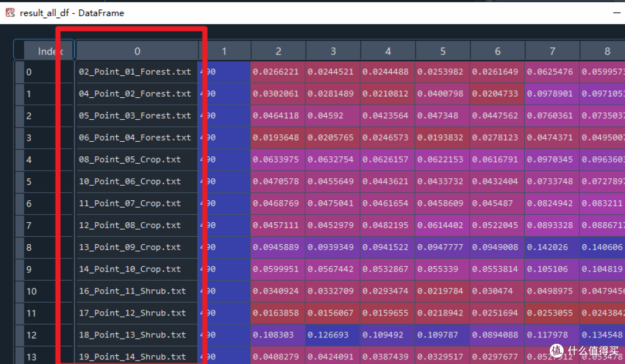This screenshot has width=625, height=364.
Task: Select cell 18_Point_13_Shrub.txt
Action: 137,335
